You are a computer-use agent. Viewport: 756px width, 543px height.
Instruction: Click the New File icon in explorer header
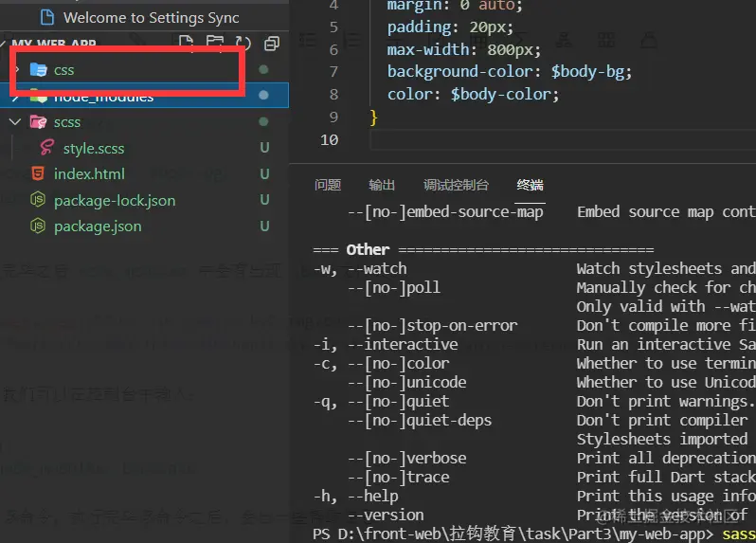click(x=186, y=43)
